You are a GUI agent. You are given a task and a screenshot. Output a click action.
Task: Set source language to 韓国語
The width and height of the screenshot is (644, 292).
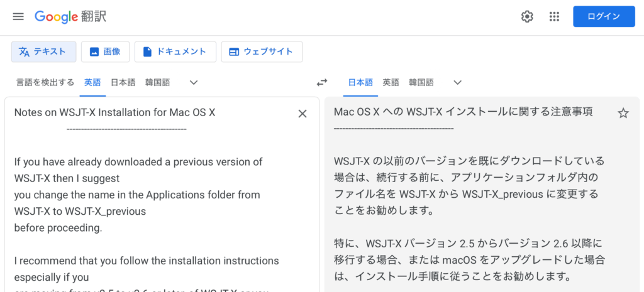[x=157, y=82]
